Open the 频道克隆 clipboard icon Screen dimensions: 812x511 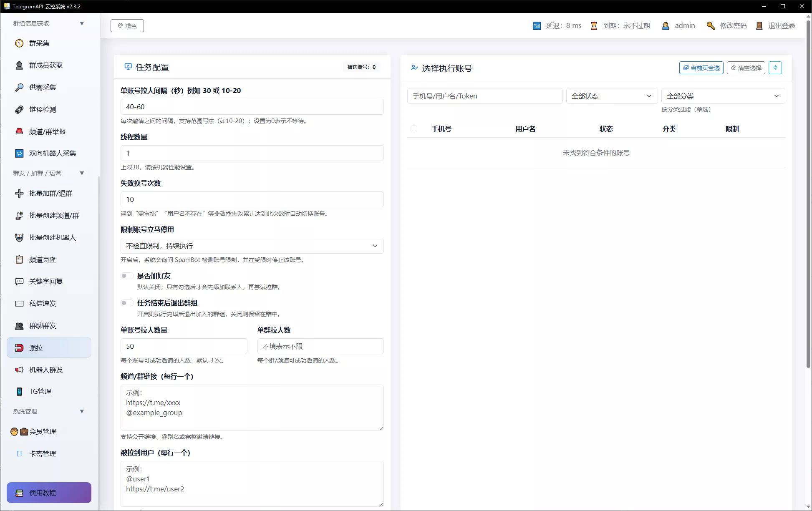click(x=19, y=259)
